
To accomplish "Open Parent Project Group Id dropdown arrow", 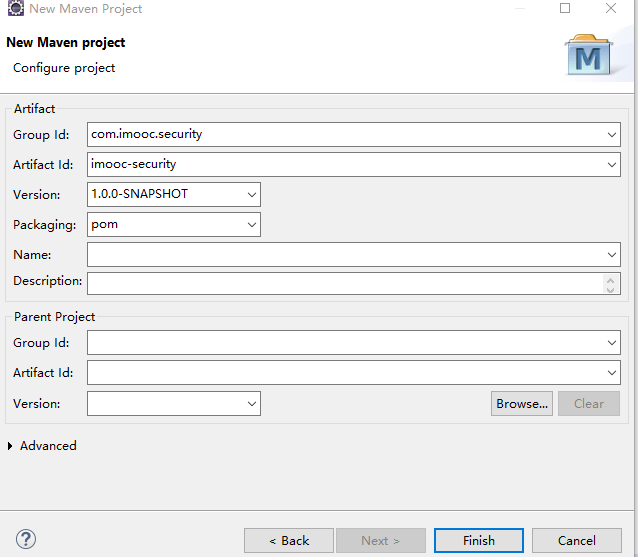I will click(612, 343).
